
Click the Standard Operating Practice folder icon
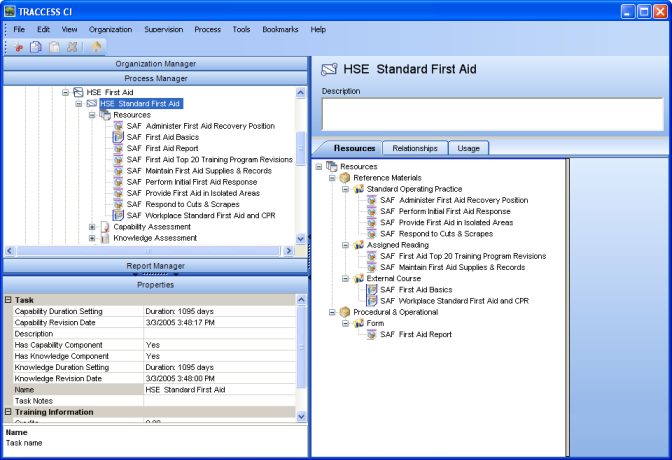click(x=359, y=189)
